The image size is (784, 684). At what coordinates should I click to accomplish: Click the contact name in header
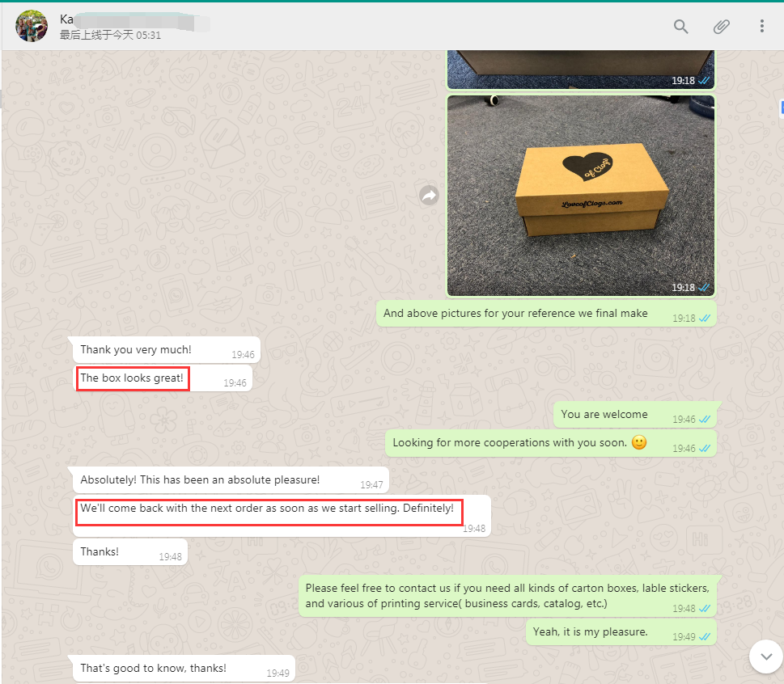tap(66, 19)
